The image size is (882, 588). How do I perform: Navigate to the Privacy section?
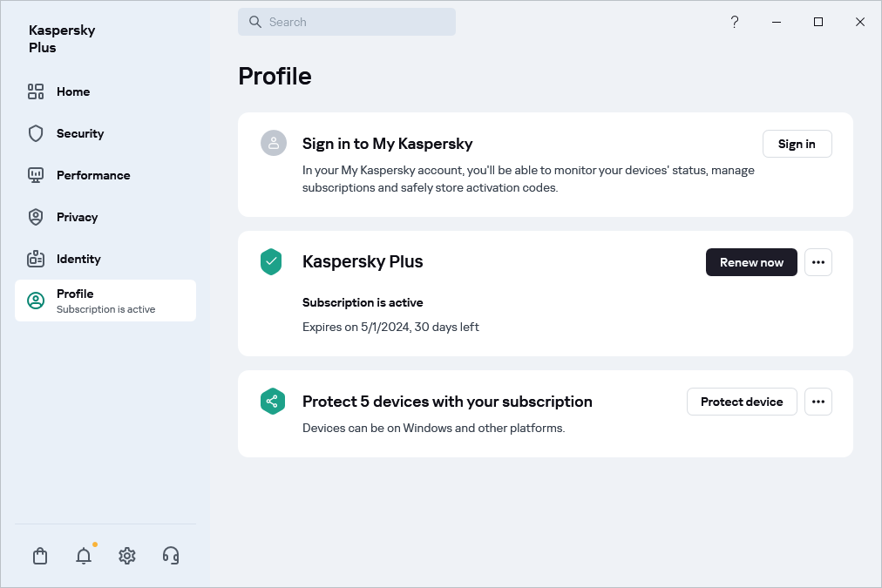tap(77, 217)
